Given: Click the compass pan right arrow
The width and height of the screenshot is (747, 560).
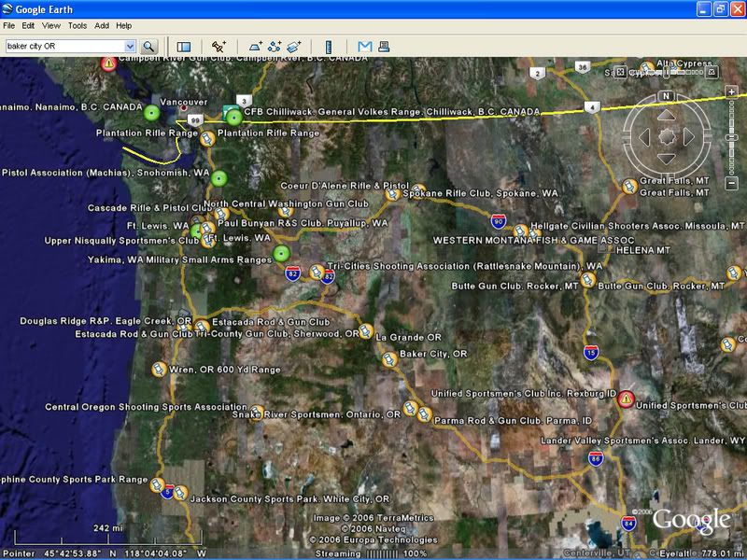Looking at the screenshot, I should tap(688, 137).
